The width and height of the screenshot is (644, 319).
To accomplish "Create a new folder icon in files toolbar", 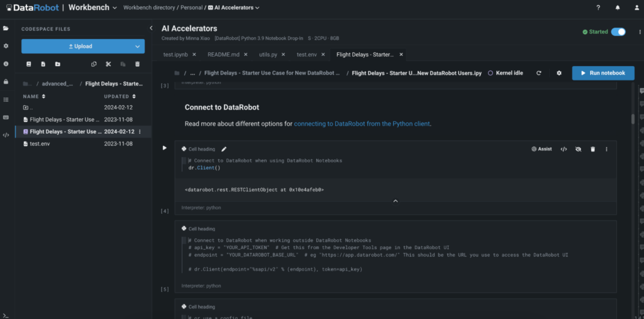I will click(57, 64).
